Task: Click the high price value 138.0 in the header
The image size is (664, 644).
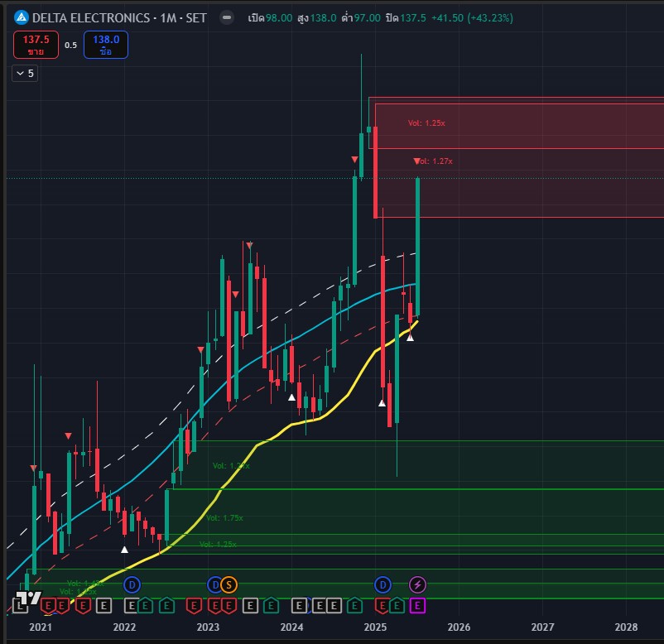Action: pyautogui.click(x=323, y=18)
